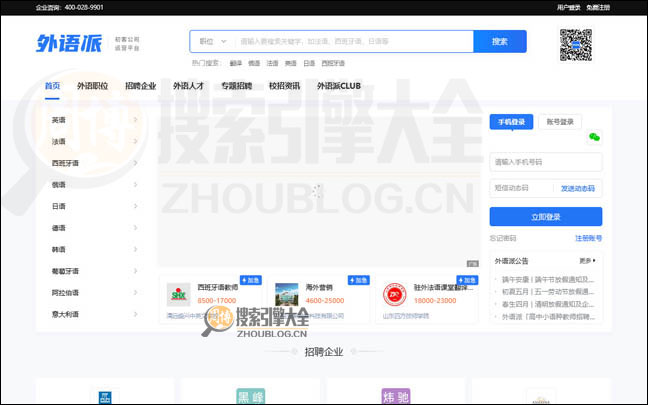Click the green WeChat login icon
This screenshot has height=405, width=648.
(594, 137)
